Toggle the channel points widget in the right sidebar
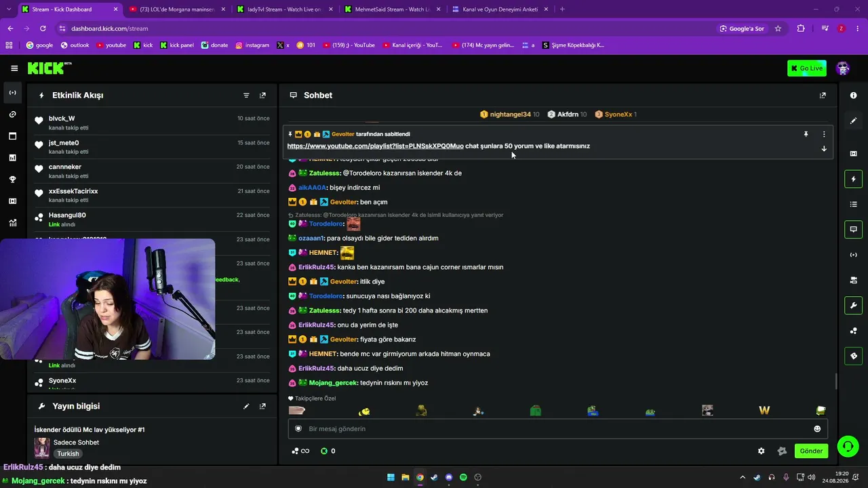The width and height of the screenshot is (868, 488). (853, 331)
